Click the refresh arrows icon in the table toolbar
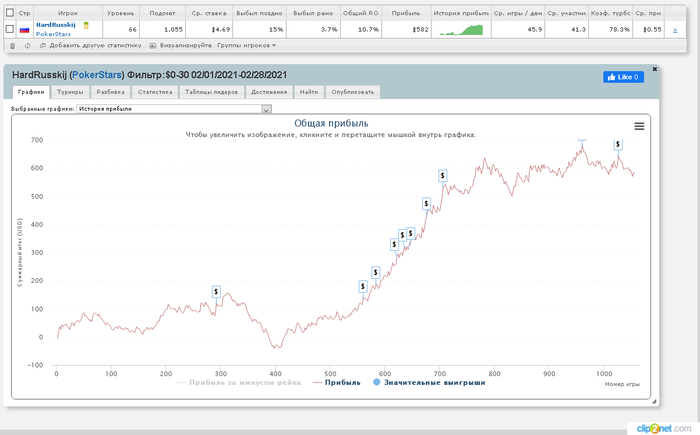The height and width of the screenshot is (435, 700). (28, 46)
